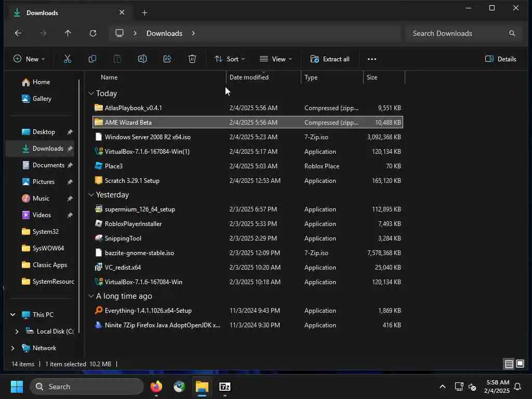Refresh the Downloads folder
Viewport: 532px width, 399px height.
pyautogui.click(x=92, y=33)
